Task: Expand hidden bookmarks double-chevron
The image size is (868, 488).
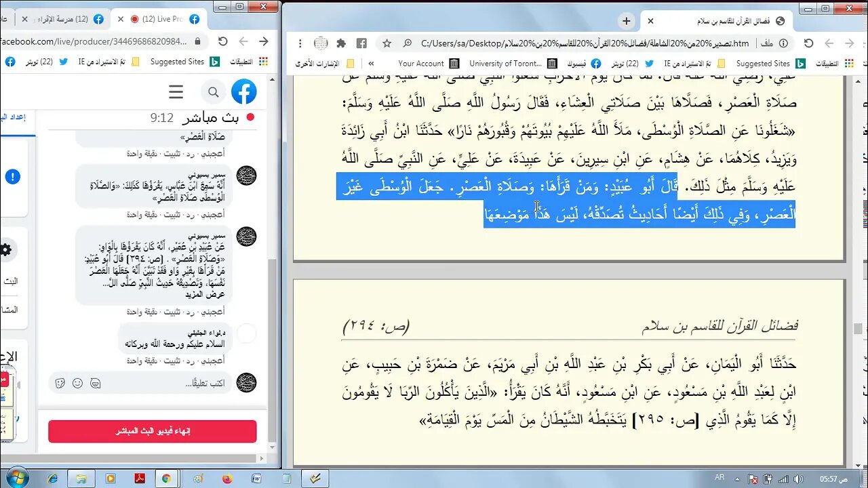Action: click(371, 63)
